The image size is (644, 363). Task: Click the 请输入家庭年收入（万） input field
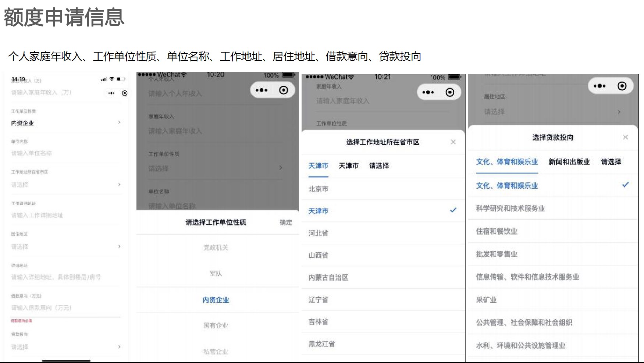[66, 93]
